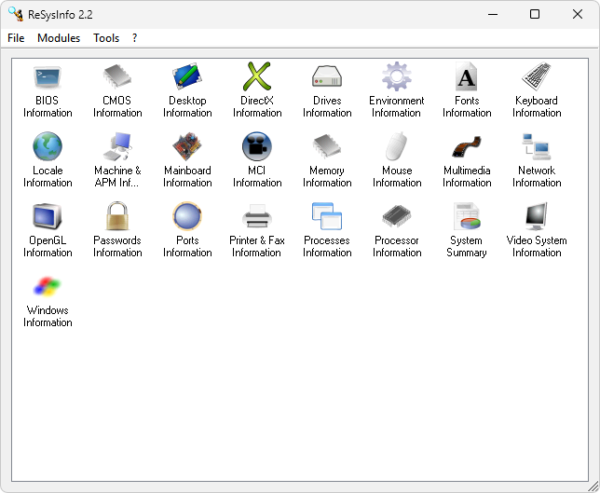
Task: Click the Processor Information icon
Action: 397,218
